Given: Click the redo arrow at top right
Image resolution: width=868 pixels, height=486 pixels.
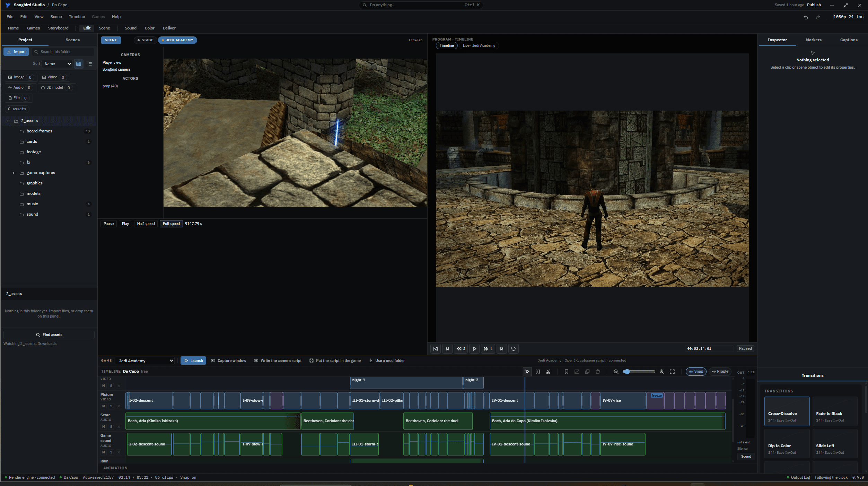Looking at the screenshot, I should [x=818, y=17].
